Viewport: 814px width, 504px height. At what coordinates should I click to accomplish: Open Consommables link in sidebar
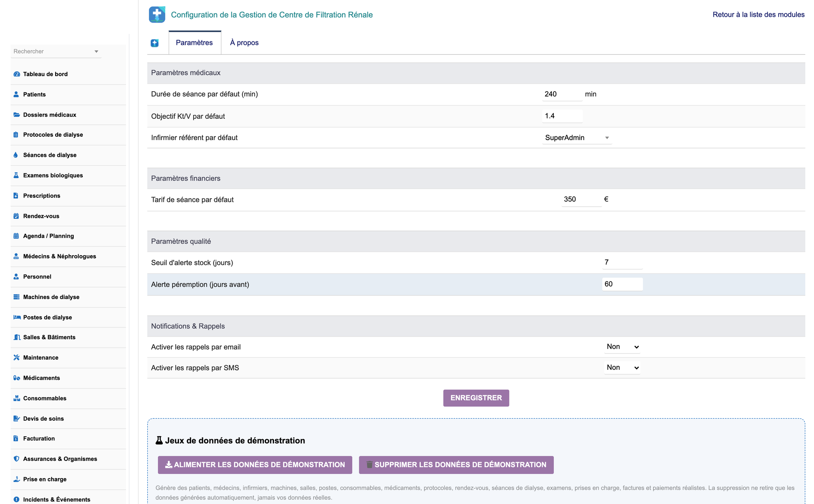45,398
